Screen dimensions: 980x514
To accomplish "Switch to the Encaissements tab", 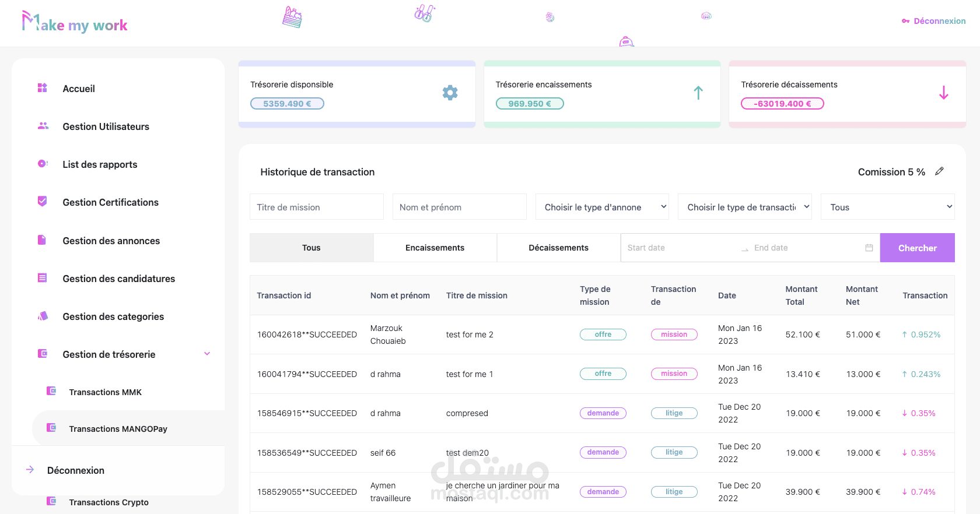I will pos(435,248).
